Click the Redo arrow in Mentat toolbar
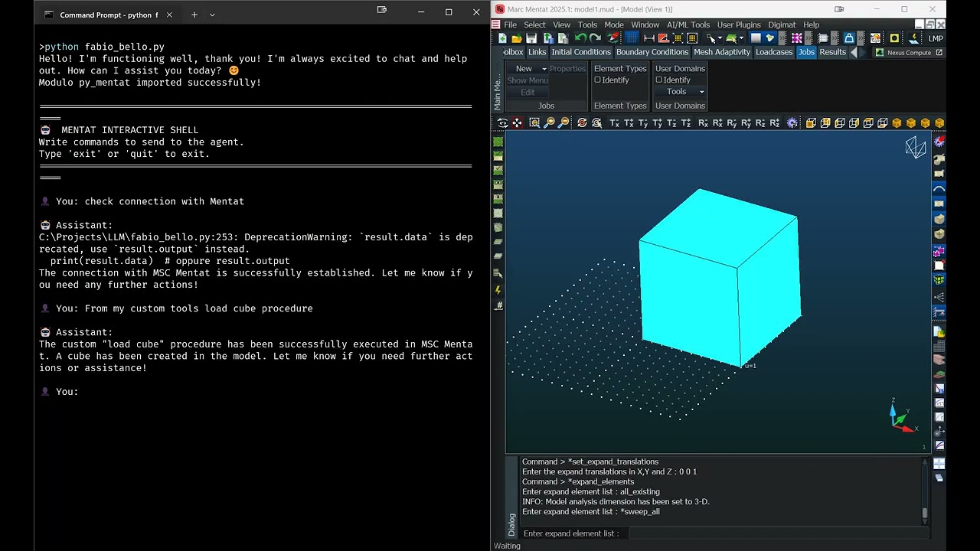980x551 pixels. pyautogui.click(x=595, y=38)
